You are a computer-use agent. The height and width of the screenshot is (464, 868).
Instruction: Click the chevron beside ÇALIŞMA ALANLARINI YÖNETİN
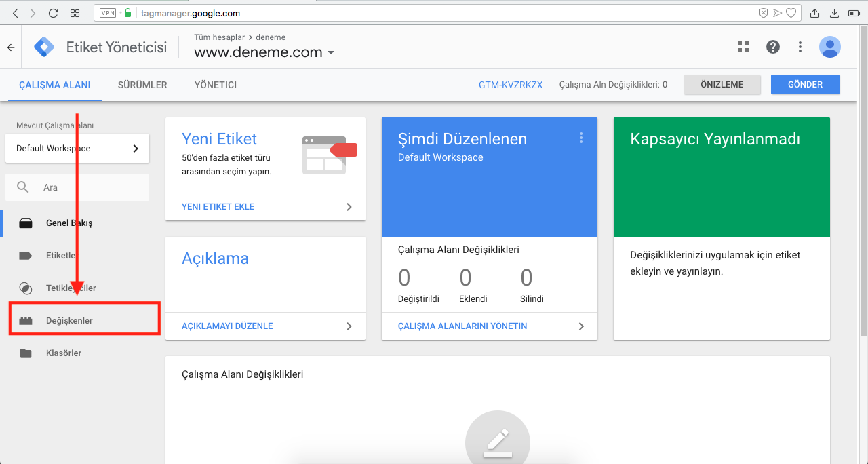coord(581,326)
